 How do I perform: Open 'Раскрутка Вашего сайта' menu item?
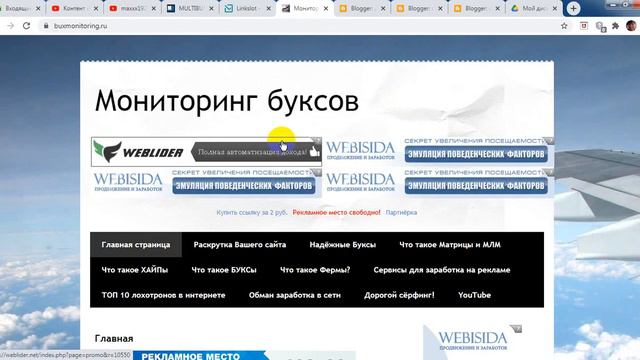point(240,244)
